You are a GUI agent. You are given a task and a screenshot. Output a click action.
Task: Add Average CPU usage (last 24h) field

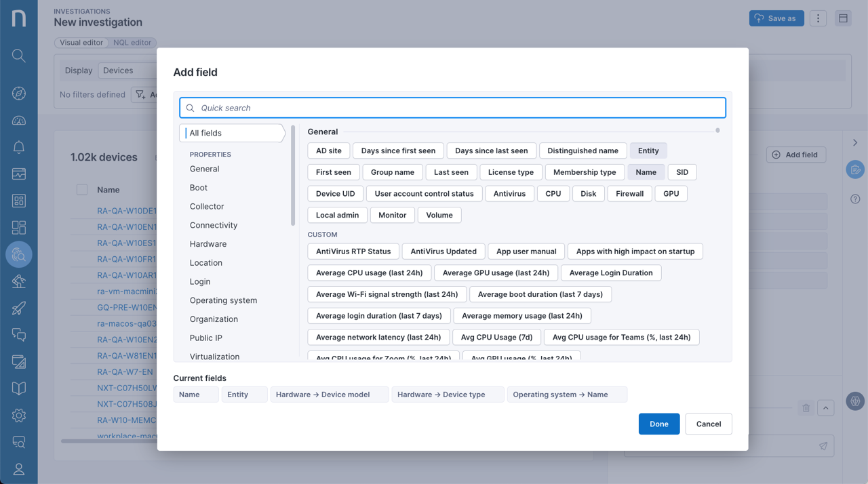point(370,273)
